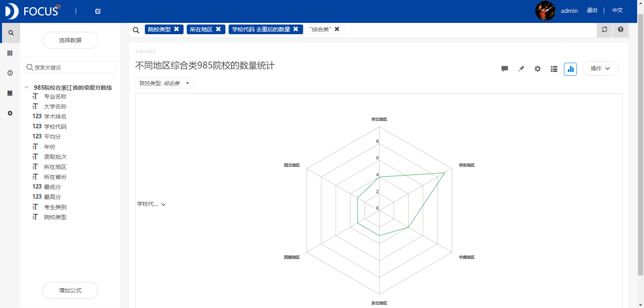Open the 操作 dropdown

point(601,68)
